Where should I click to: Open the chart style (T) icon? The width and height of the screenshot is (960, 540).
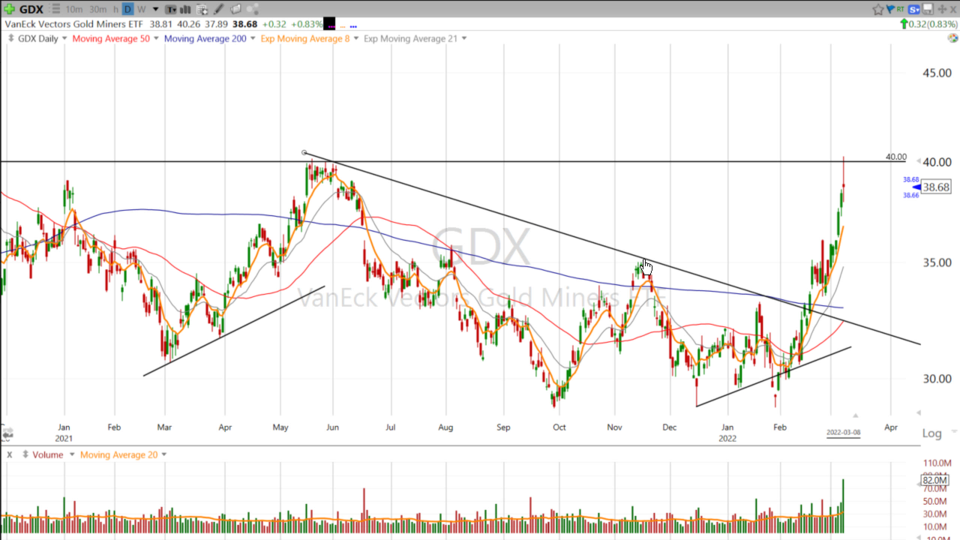click(x=171, y=9)
